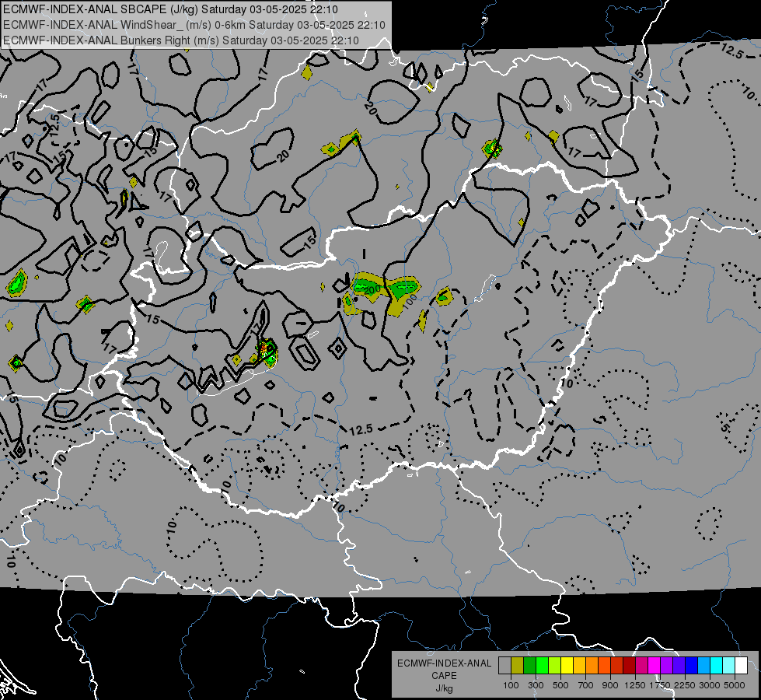The height and width of the screenshot is (700, 761).
Task: Click the 1250 legend scale value
Action: click(635, 685)
